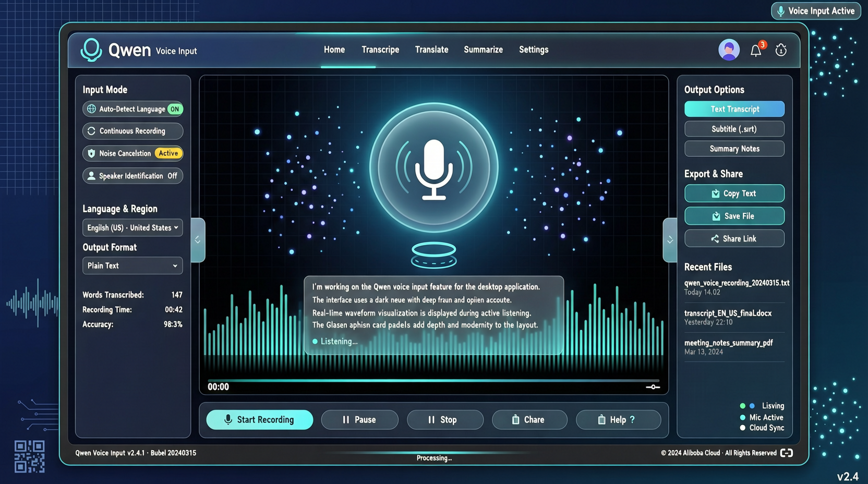Collapse the right panel with its chevron
868x484 pixels.
click(x=670, y=240)
